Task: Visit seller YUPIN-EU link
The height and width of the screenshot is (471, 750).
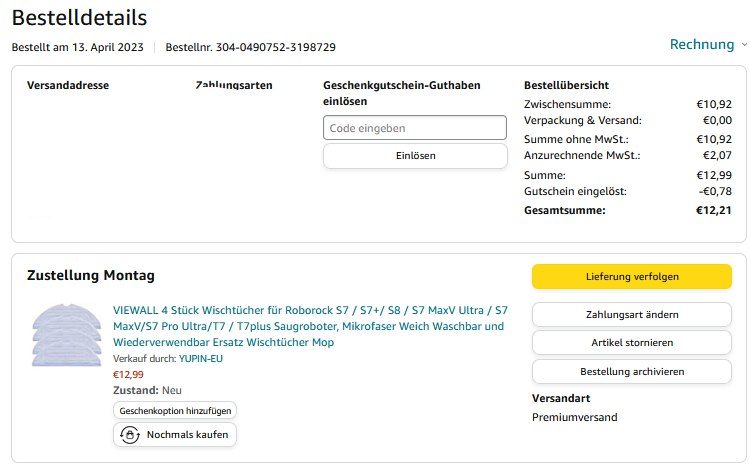Action: 203,358
